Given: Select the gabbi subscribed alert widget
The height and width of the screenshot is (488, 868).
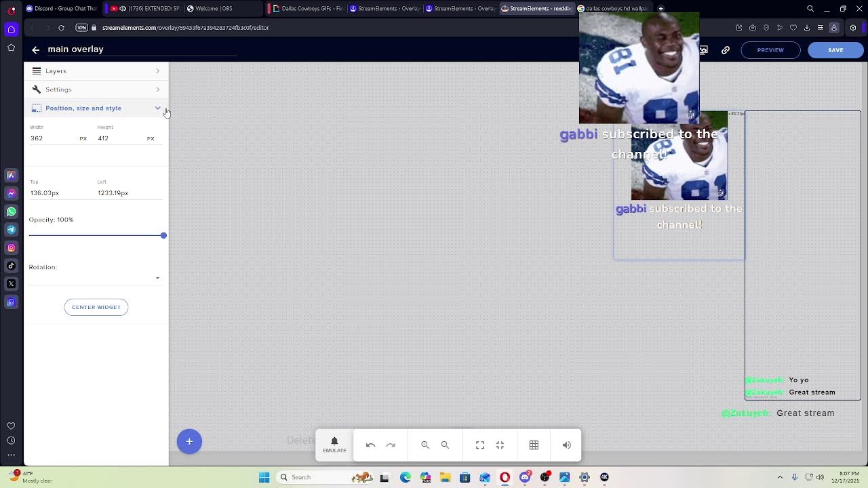Looking at the screenshot, I should (679, 186).
